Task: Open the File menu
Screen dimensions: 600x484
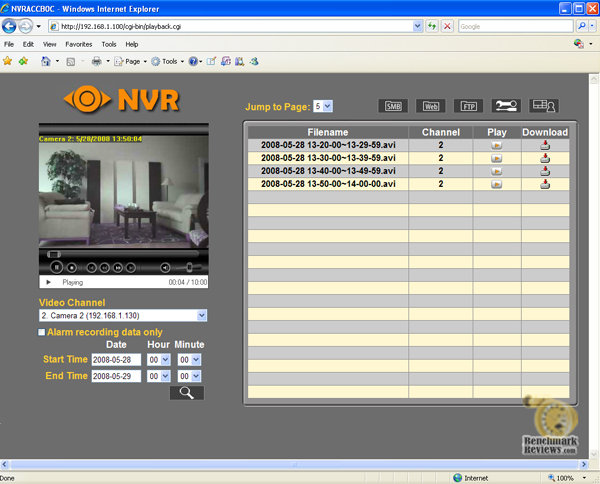Action: click(x=9, y=44)
